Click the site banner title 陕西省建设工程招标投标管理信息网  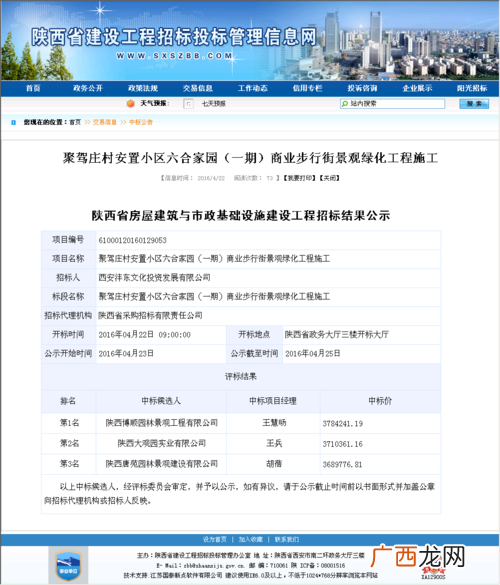point(174,37)
